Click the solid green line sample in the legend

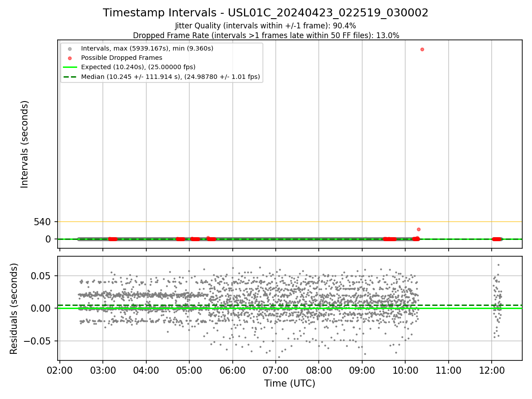[69, 67]
